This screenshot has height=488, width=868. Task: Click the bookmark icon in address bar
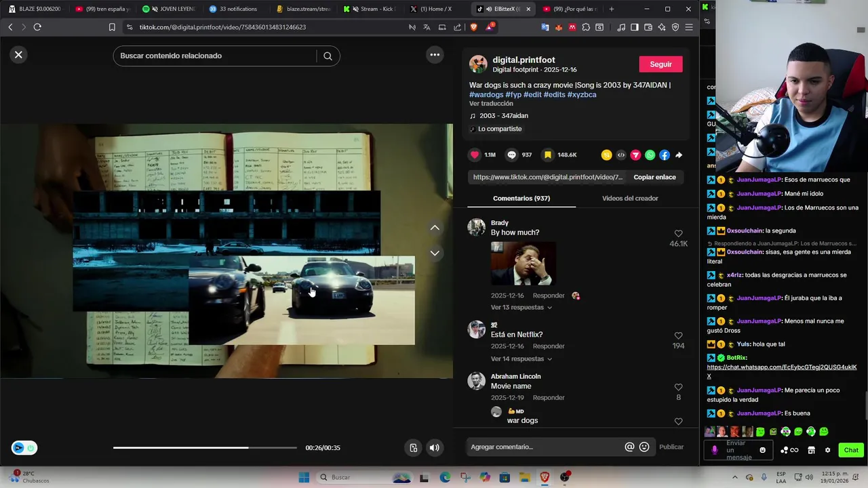[x=112, y=27]
